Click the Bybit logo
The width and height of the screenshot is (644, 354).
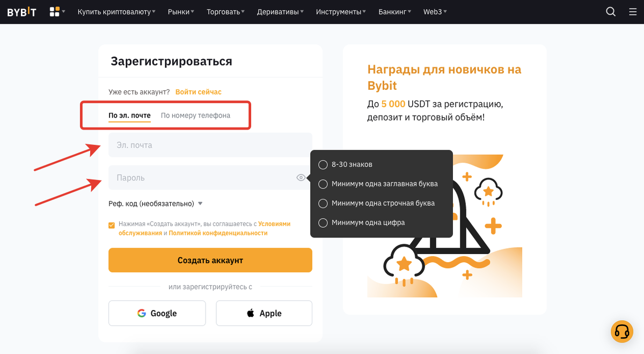pos(21,11)
